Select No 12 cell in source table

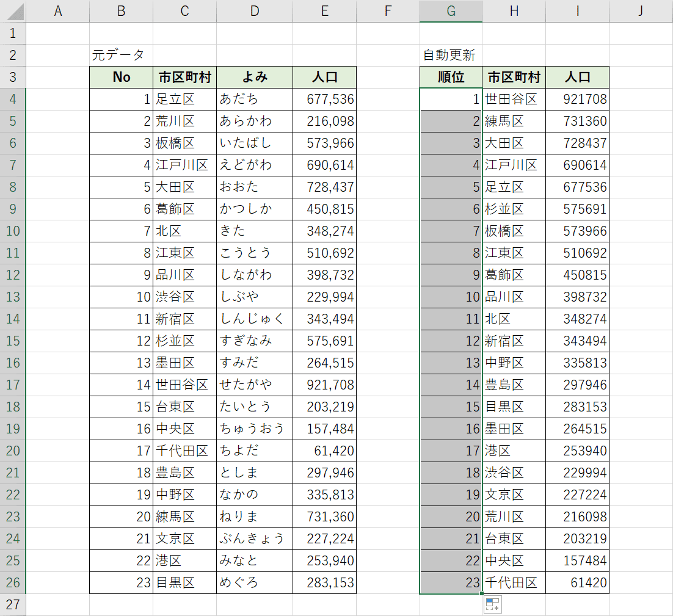(x=121, y=341)
